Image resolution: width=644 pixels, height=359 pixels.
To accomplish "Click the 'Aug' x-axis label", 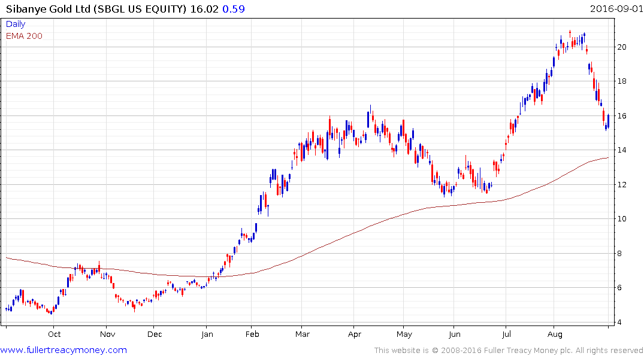I will click(x=555, y=334).
